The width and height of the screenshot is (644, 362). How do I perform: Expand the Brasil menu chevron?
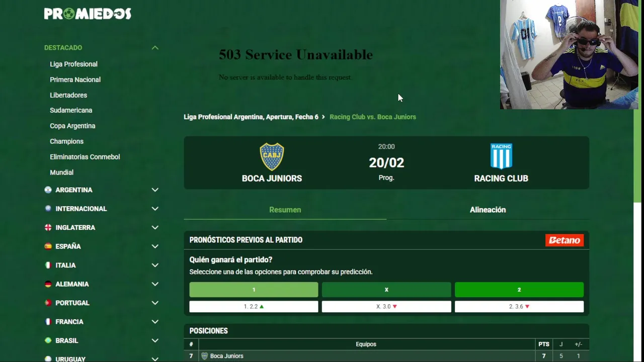pos(155,341)
